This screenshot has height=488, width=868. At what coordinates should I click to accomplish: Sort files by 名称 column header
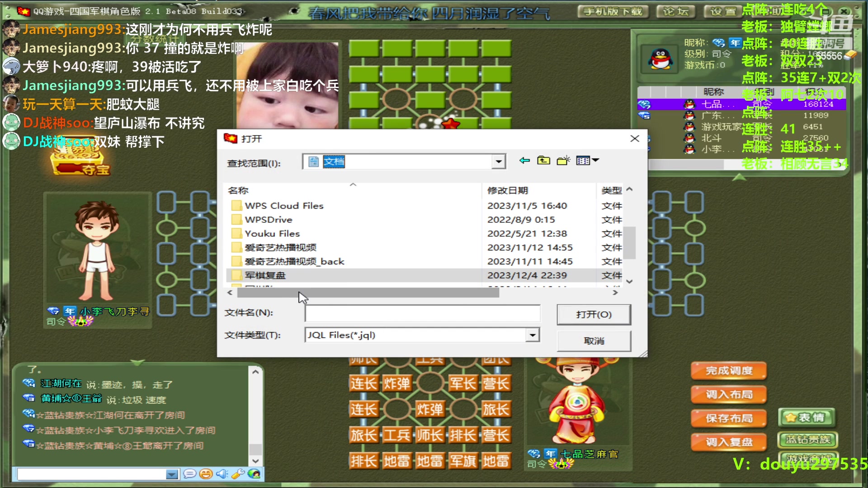238,190
